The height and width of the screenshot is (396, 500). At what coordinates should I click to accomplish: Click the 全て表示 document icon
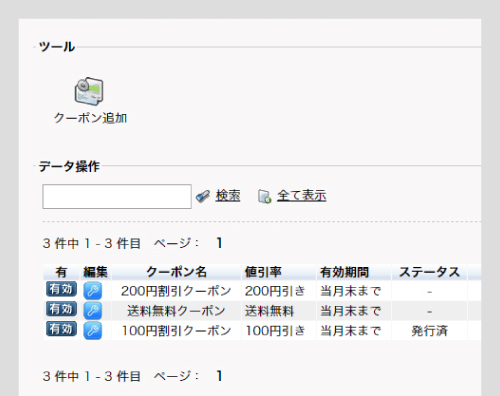pyautogui.click(x=264, y=196)
